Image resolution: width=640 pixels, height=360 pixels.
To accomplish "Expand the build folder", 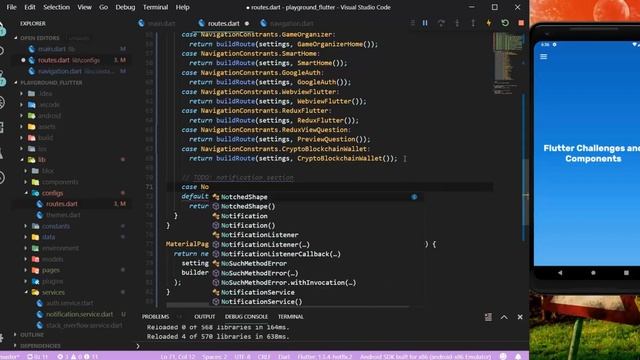I will click(46, 138).
